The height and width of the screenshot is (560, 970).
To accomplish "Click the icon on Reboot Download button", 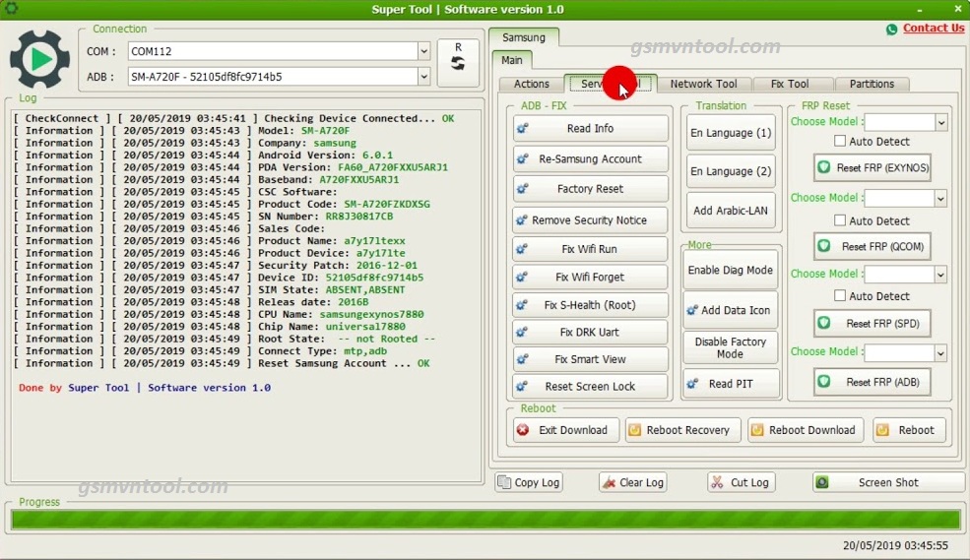I will click(x=757, y=430).
